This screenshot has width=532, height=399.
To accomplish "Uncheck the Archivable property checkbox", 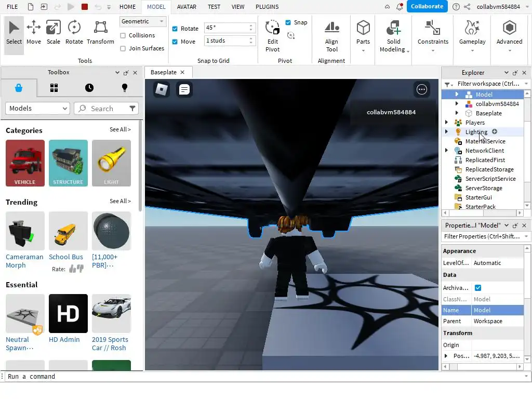I will (x=478, y=288).
